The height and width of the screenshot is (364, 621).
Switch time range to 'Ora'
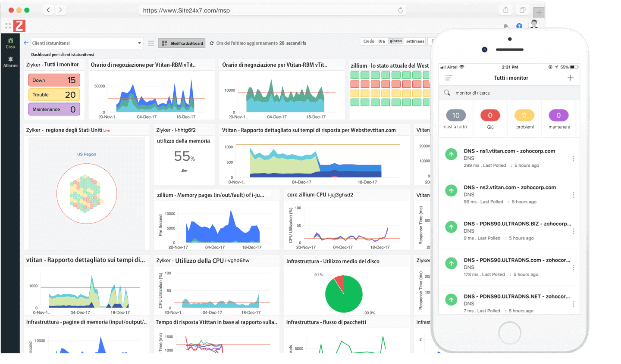pos(381,41)
